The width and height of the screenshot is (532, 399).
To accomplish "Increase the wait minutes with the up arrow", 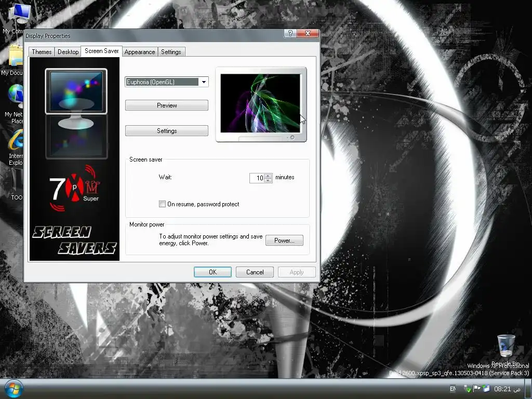I will tap(268, 176).
